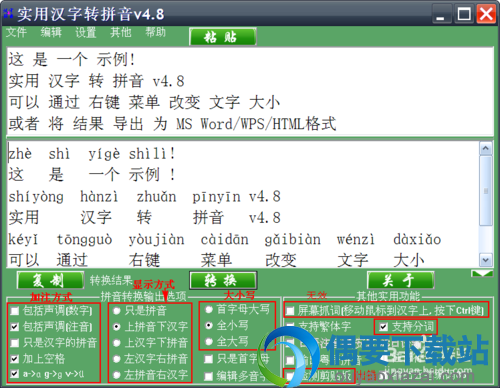Click the word 'tōngguò' in the results
The height and width of the screenshot is (388, 500).
coord(84,240)
